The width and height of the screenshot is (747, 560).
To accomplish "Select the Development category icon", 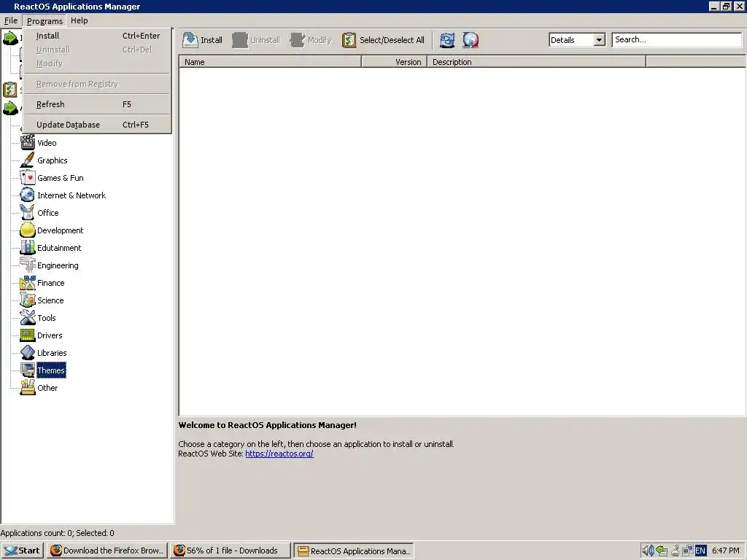I will pos(28,230).
